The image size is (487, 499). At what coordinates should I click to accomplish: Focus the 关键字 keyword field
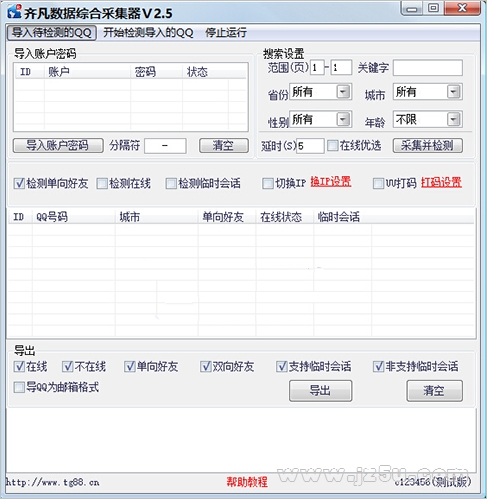[x=428, y=68]
